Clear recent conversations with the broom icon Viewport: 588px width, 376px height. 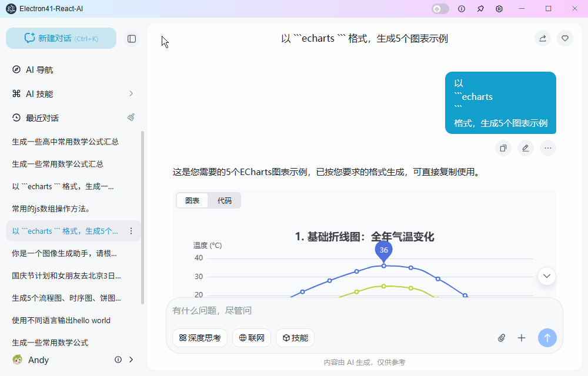tap(131, 117)
